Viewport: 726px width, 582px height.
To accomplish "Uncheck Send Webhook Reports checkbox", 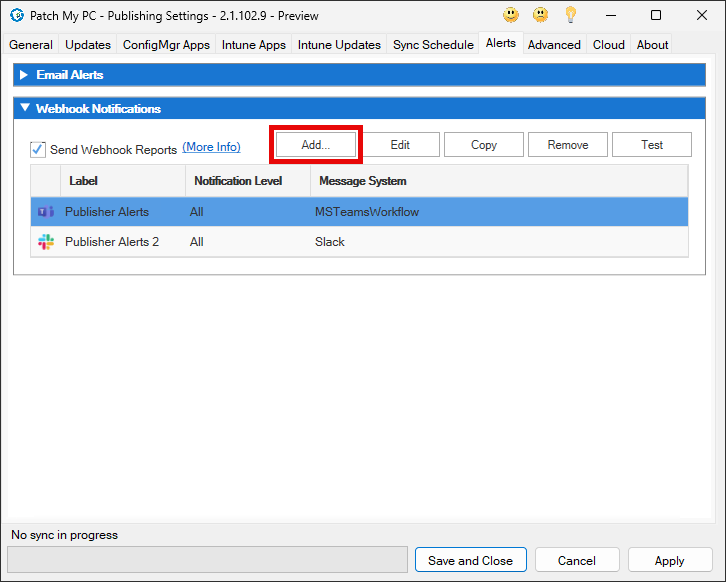I will tap(38, 150).
